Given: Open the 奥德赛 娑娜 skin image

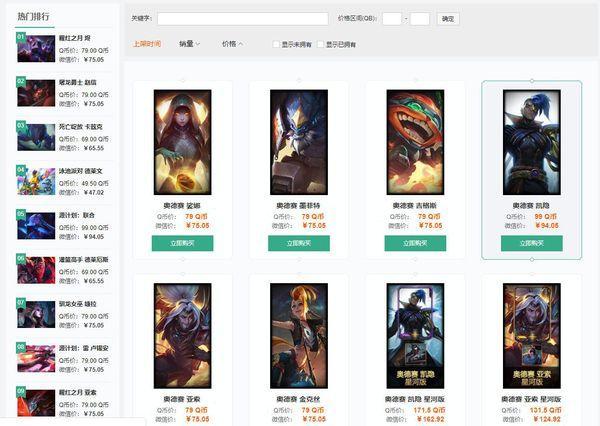Looking at the screenshot, I should (x=183, y=142).
